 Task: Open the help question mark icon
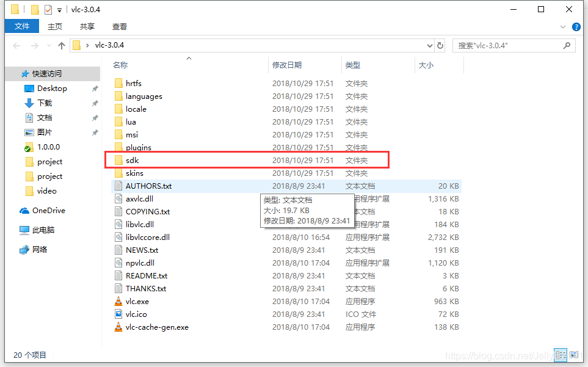(576, 27)
